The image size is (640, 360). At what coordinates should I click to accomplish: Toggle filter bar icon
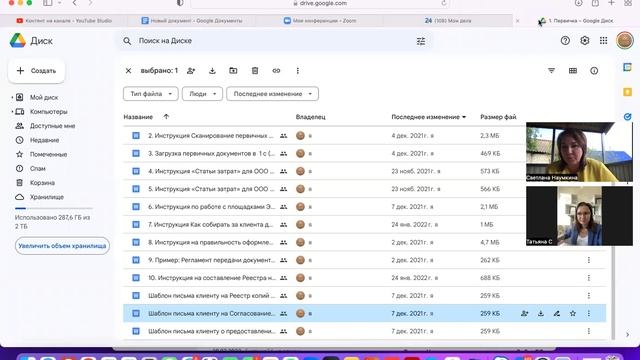tap(551, 71)
